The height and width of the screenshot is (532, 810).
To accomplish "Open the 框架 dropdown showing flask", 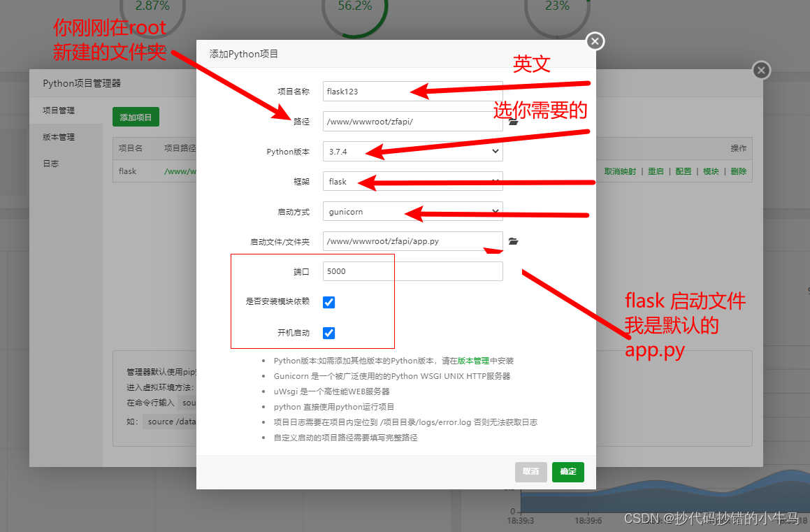I will [x=413, y=181].
